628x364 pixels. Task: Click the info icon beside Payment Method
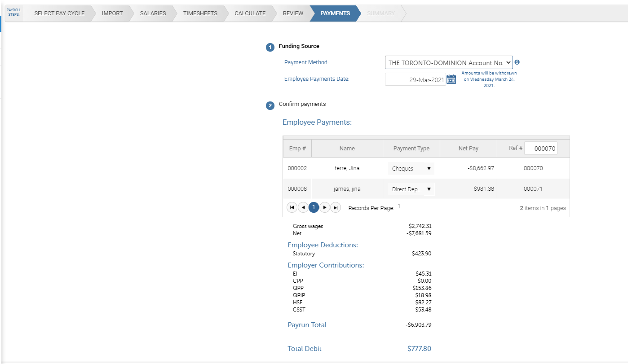tap(517, 62)
